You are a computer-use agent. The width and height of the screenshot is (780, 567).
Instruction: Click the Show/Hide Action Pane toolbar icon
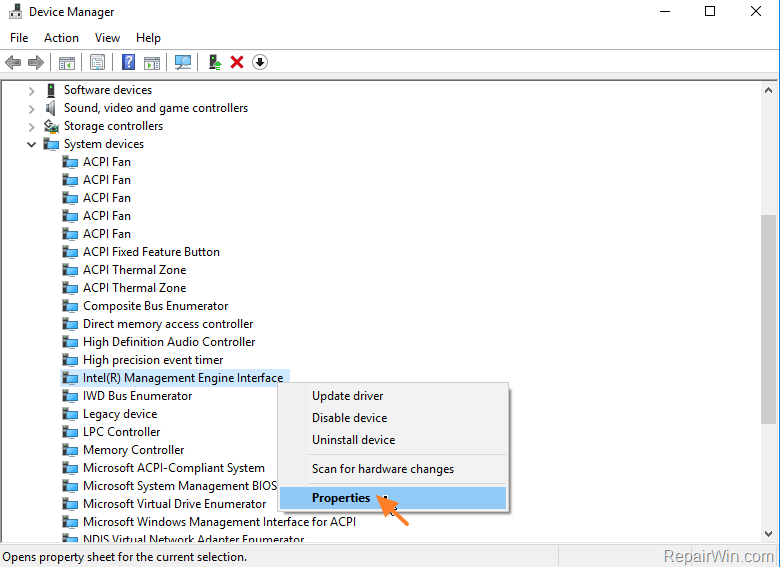[x=152, y=63]
